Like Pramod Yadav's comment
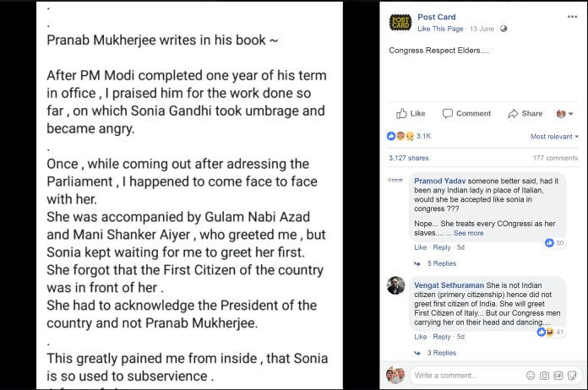 click(420, 247)
